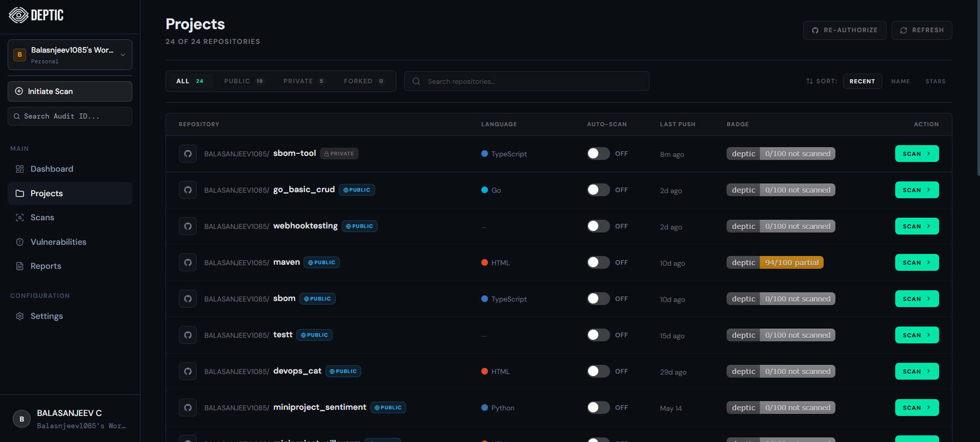Open the Reports document icon

(x=20, y=266)
